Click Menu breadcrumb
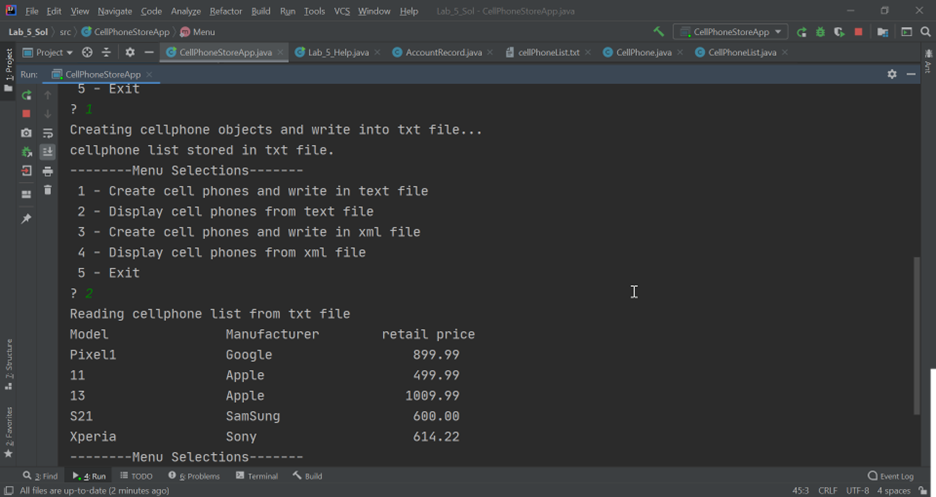The height and width of the screenshot is (497, 936). coord(198,32)
